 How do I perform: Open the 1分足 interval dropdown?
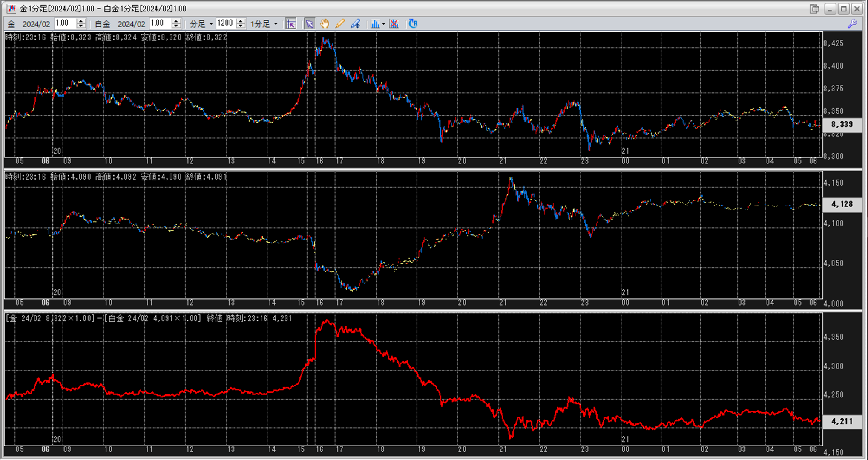(276, 24)
